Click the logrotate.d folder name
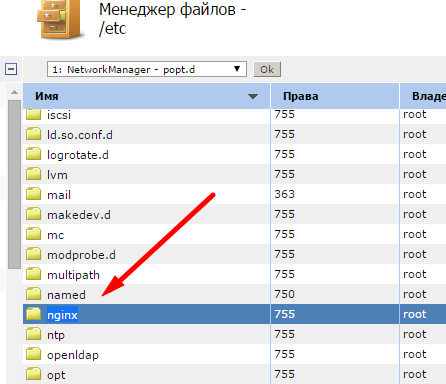This screenshot has width=446, height=384. click(78, 155)
